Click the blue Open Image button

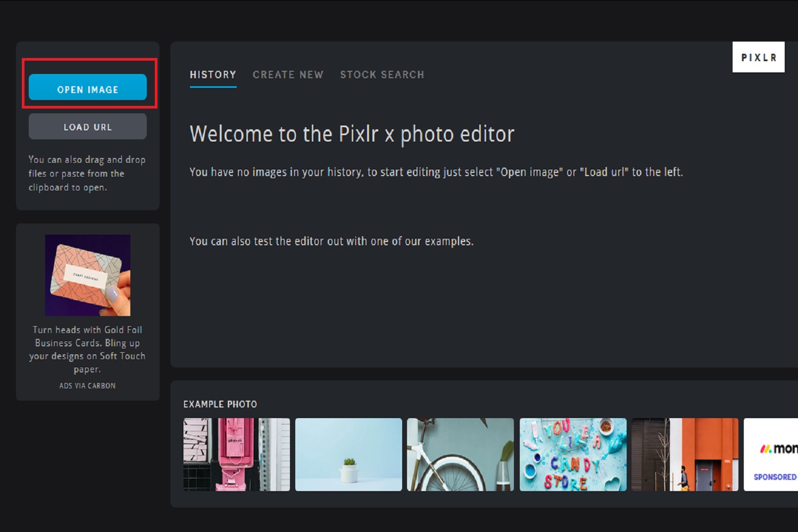tap(88, 88)
